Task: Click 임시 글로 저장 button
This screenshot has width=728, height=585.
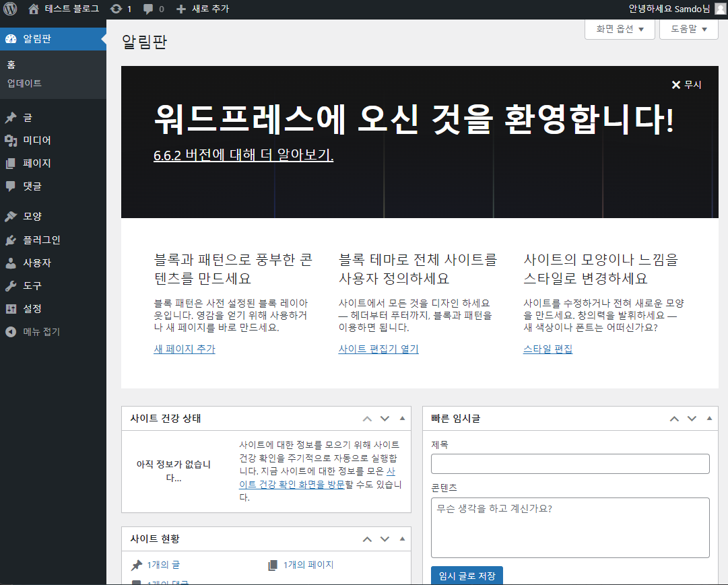Action: click(467, 576)
